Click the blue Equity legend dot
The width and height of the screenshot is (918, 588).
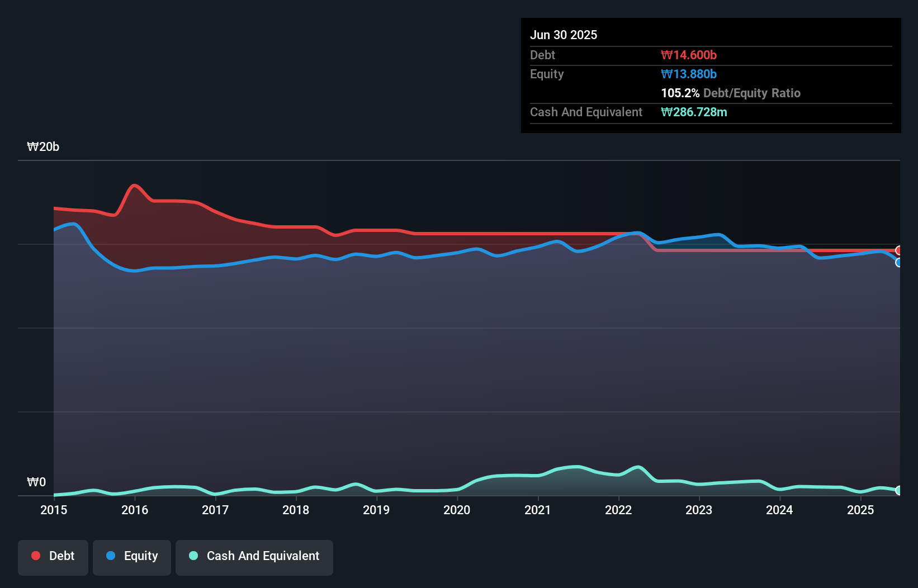coord(111,556)
